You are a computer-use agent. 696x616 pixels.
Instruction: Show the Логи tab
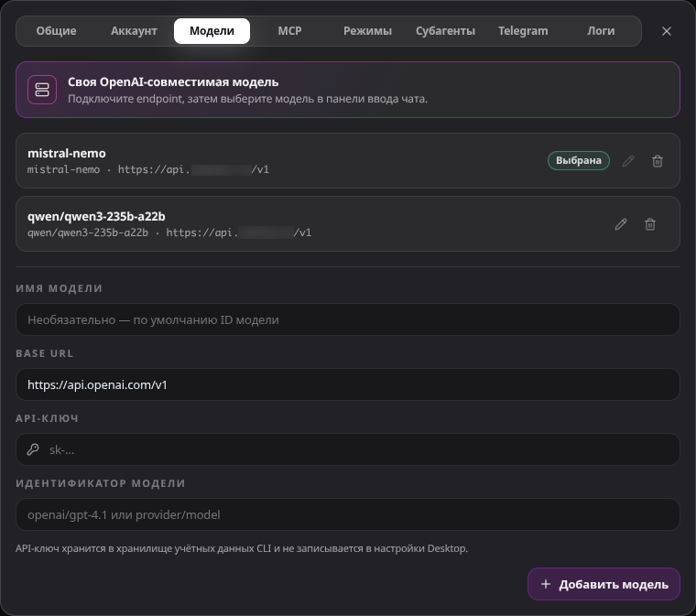601,31
